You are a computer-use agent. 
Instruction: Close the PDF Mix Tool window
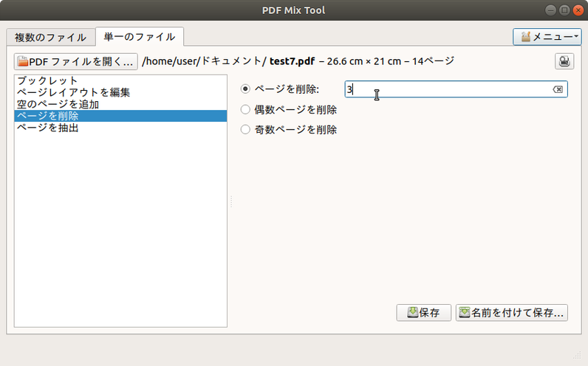coord(578,10)
